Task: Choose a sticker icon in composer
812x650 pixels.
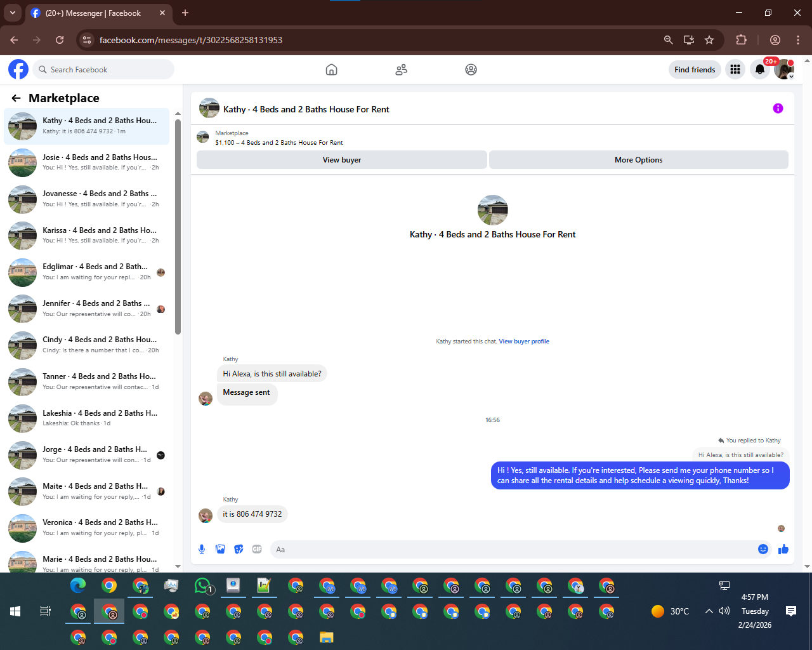Action: coord(239,549)
